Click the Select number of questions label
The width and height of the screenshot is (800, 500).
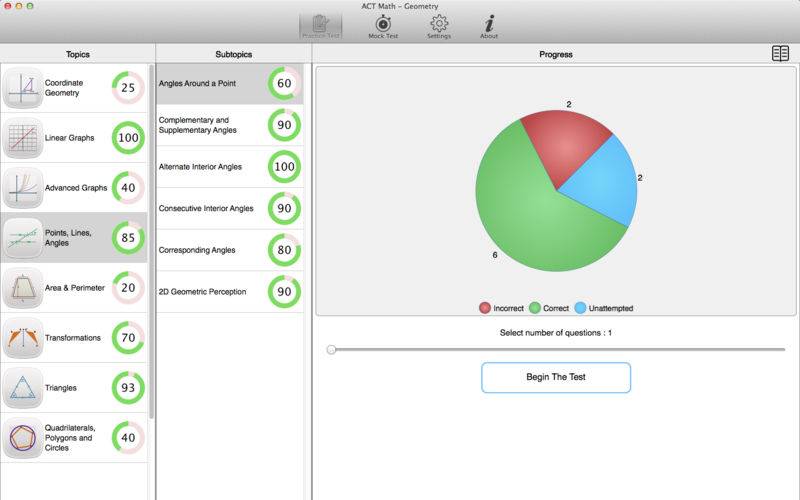pyautogui.click(x=556, y=333)
